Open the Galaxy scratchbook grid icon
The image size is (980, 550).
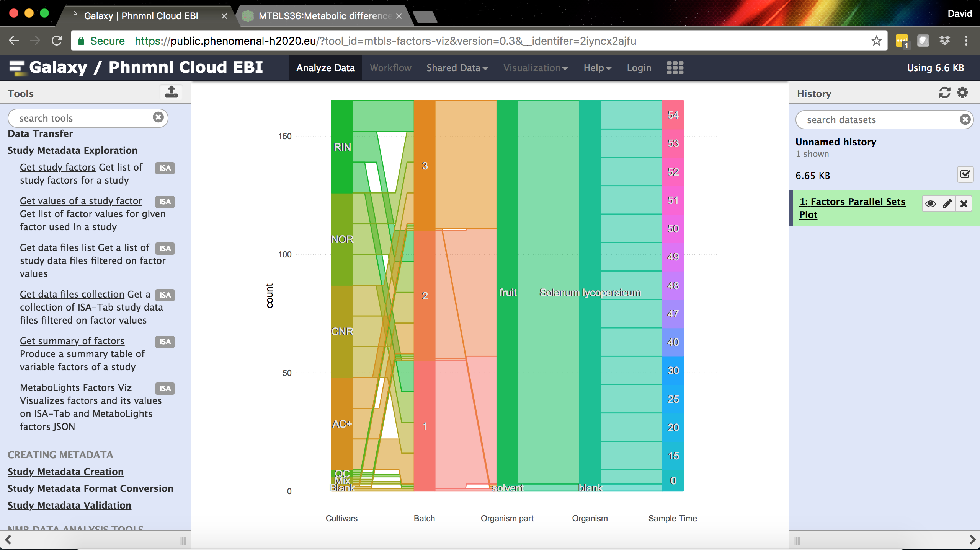pos(675,68)
